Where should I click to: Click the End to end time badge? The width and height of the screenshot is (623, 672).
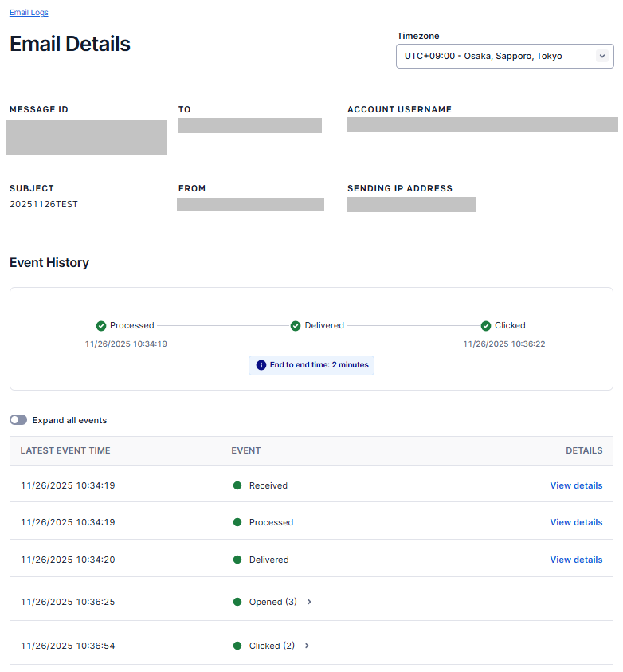(311, 365)
